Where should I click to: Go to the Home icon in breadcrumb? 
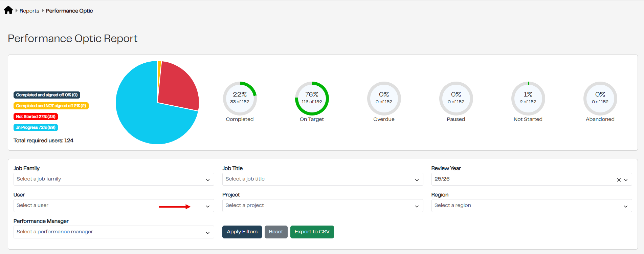tap(8, 10)
